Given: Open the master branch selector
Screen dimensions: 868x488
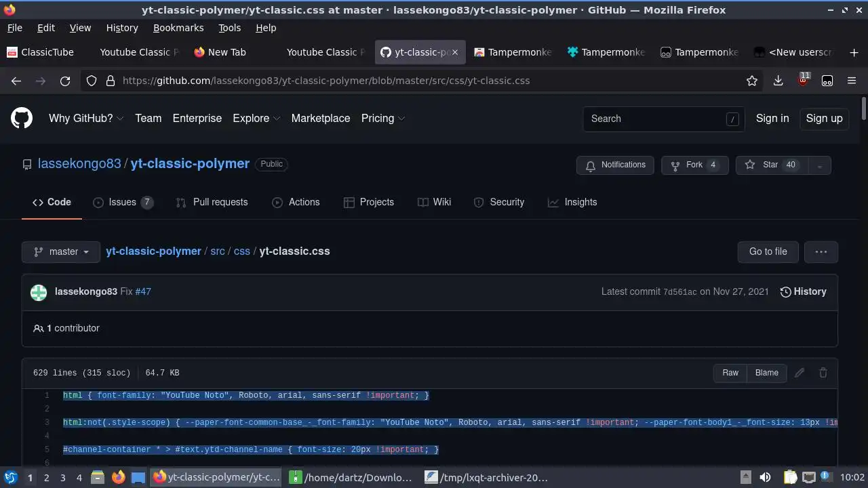Looking at the screenshot, I should coord(61,251).
